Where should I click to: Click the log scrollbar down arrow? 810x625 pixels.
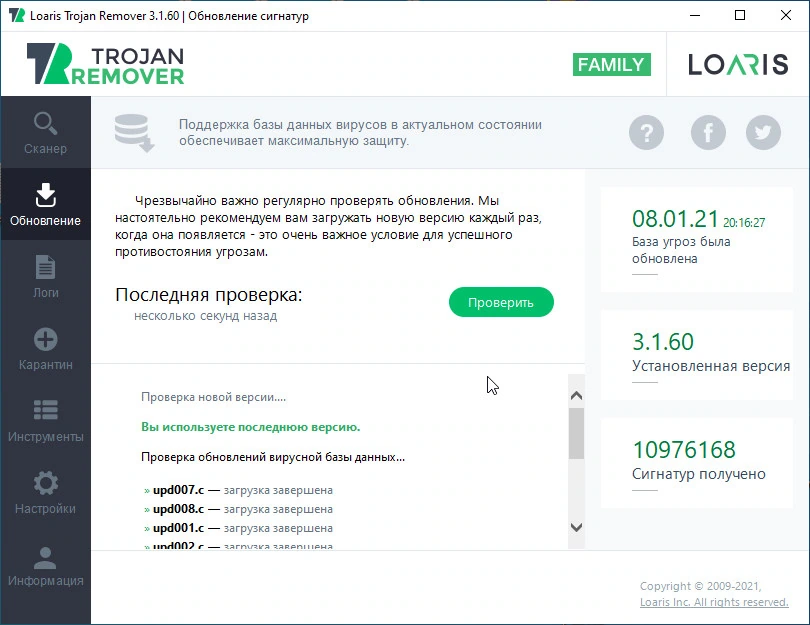[x=577, y=527]
